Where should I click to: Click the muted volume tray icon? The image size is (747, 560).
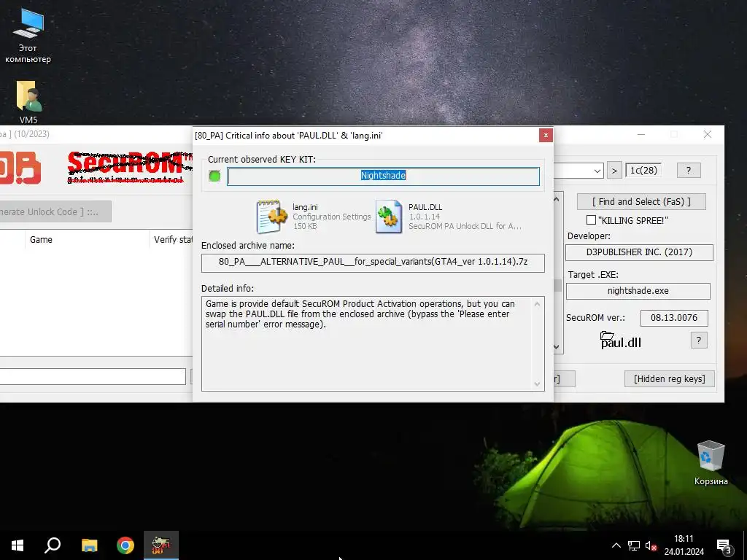(651, 545)
